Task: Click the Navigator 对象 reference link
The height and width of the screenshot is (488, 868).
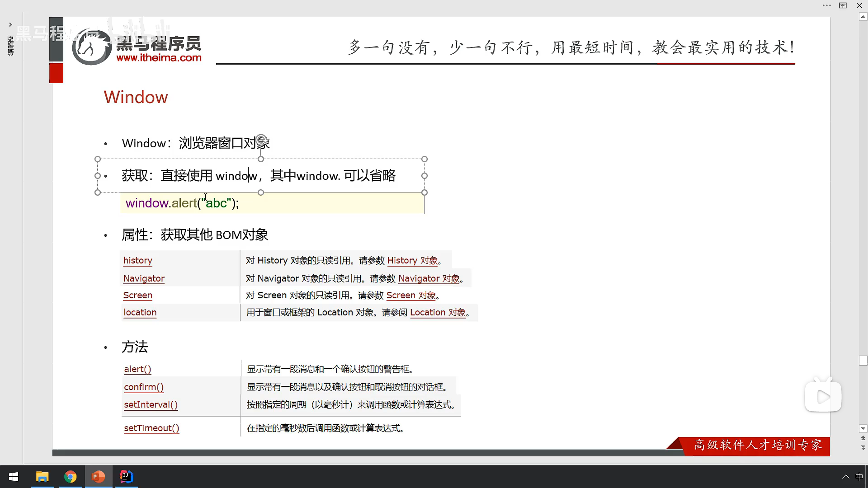Action: coord(429,278)
